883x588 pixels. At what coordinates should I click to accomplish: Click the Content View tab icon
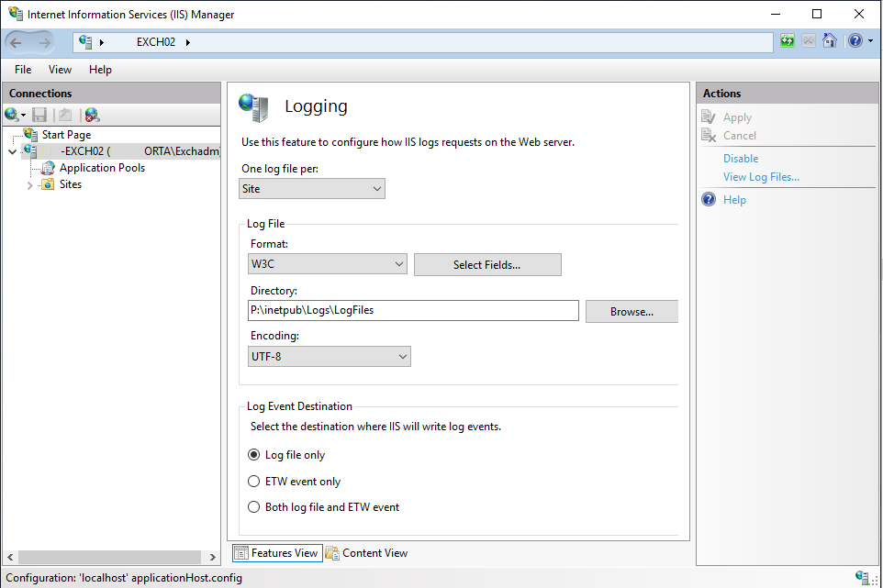pyautogui.click(x=332, y=553)
